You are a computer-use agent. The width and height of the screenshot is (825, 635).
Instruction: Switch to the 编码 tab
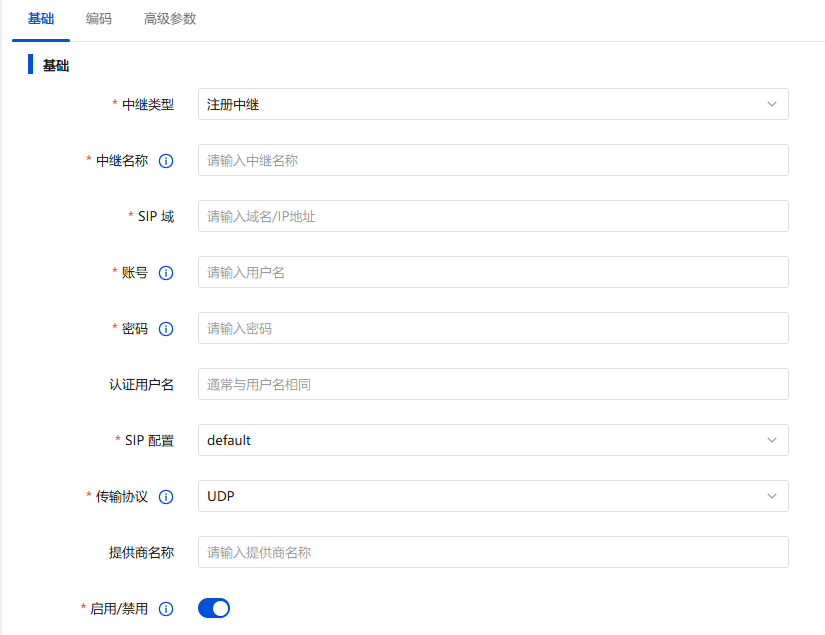(99, 19)
